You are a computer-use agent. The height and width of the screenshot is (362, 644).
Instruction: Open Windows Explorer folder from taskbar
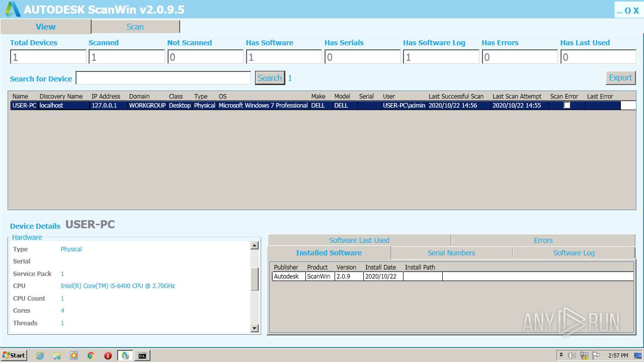(x=57, y=355)
